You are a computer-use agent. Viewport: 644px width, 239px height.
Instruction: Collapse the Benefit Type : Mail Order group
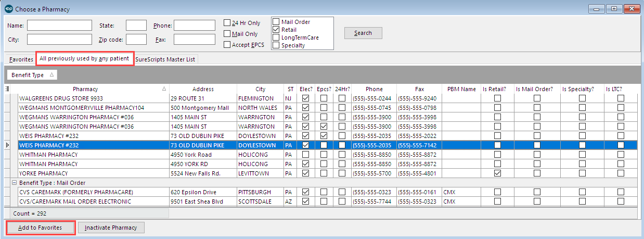coord(15,183)
